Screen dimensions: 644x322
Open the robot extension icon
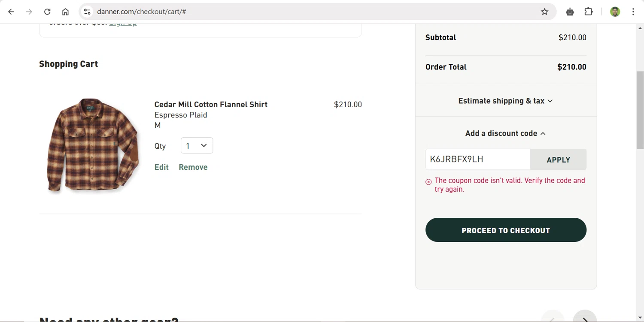(x=570, y=12)
